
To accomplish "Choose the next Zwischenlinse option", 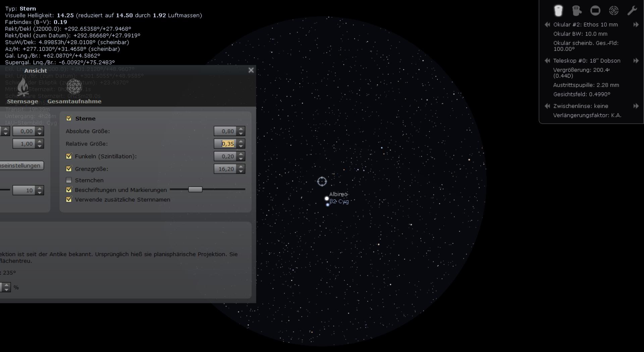I will tap(636, 106).
